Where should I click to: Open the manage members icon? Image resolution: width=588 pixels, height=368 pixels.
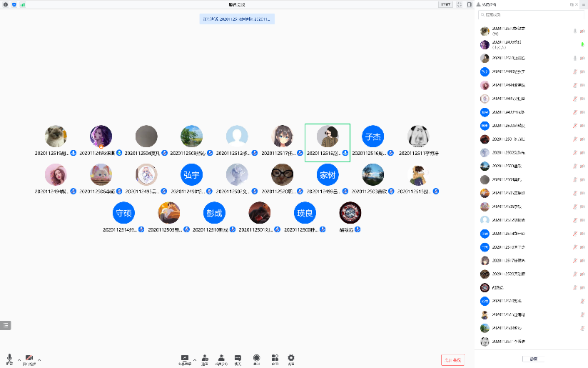(x=222, y=357)
